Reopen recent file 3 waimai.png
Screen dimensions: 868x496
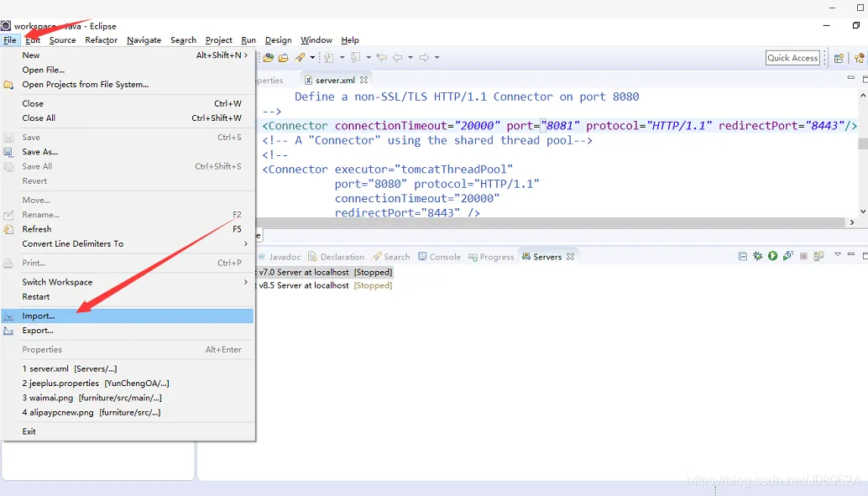coord(128,398)
